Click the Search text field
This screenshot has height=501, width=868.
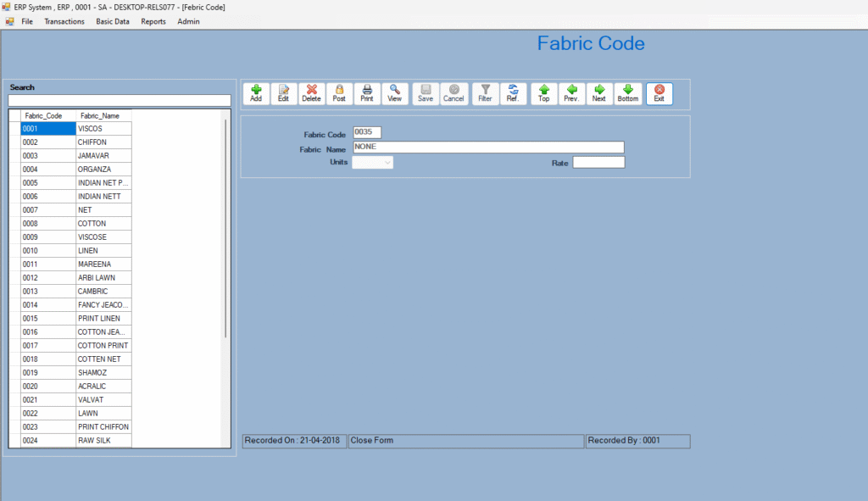point(119,100)
